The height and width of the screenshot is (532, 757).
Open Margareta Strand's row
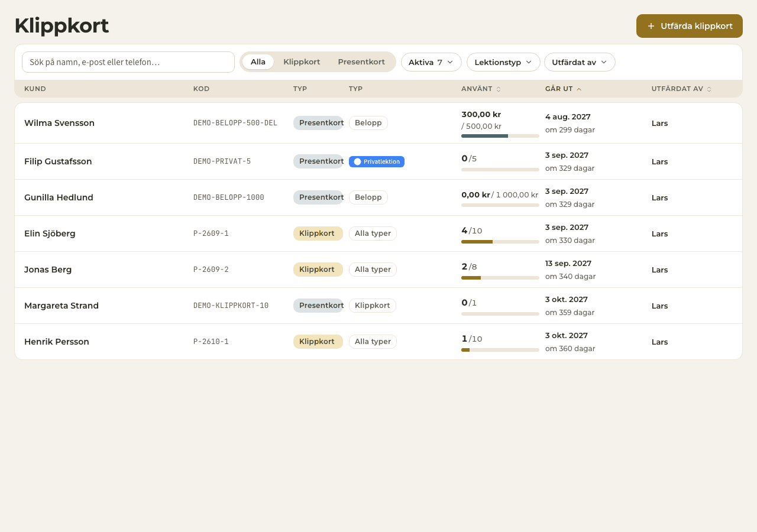pos(378,306)
